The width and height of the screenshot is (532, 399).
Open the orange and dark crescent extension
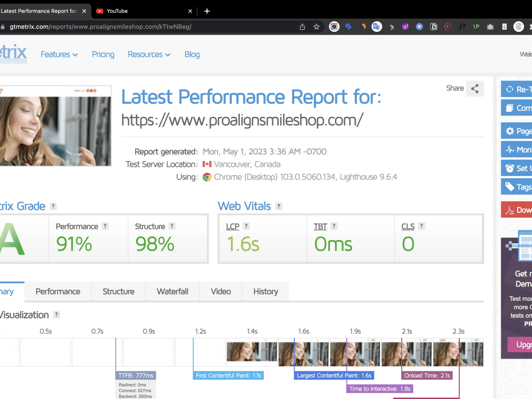(x=363, y=27)
